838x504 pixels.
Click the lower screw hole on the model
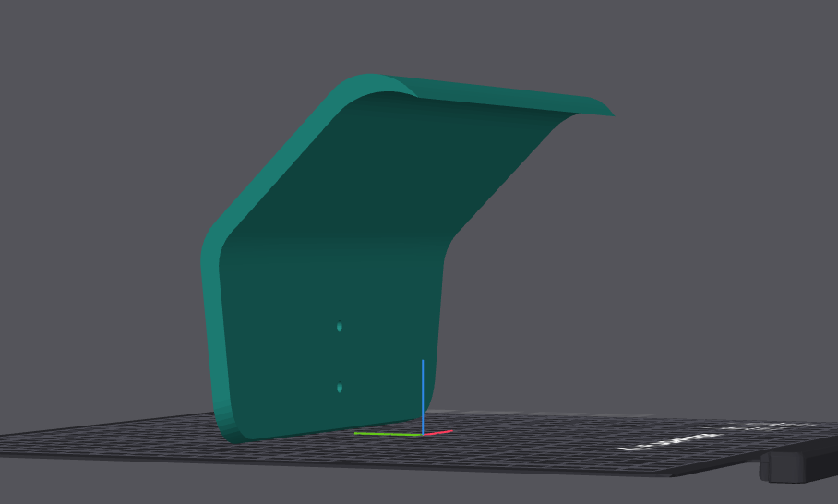point(340,388)
